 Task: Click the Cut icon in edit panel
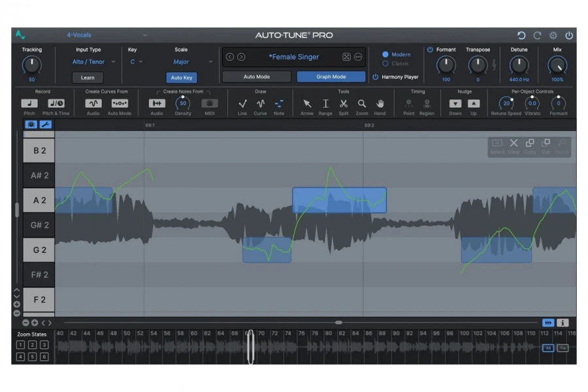546,143
